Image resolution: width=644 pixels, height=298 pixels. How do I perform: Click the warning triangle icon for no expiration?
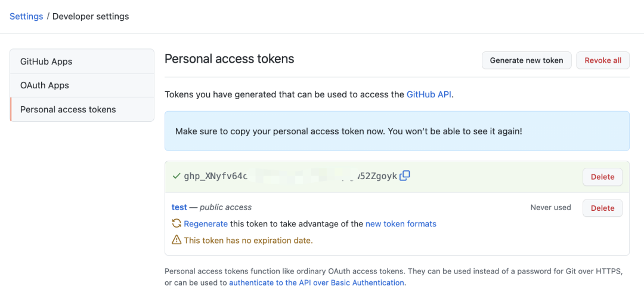tap(177, 240)
